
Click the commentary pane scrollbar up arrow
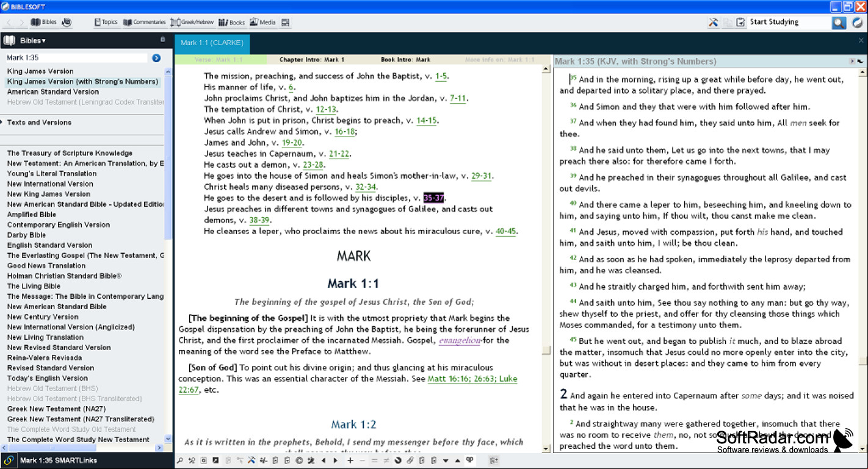coord(546,70)
